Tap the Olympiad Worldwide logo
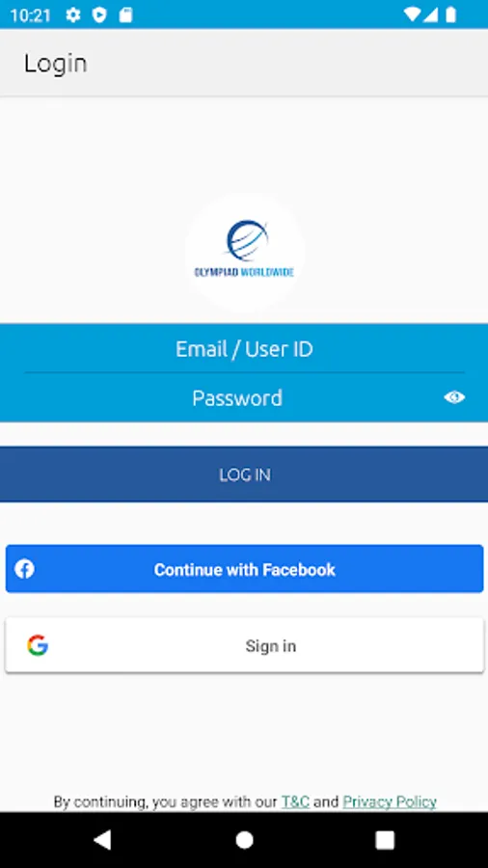Screen dimensions: 488x868 [245, 252]
